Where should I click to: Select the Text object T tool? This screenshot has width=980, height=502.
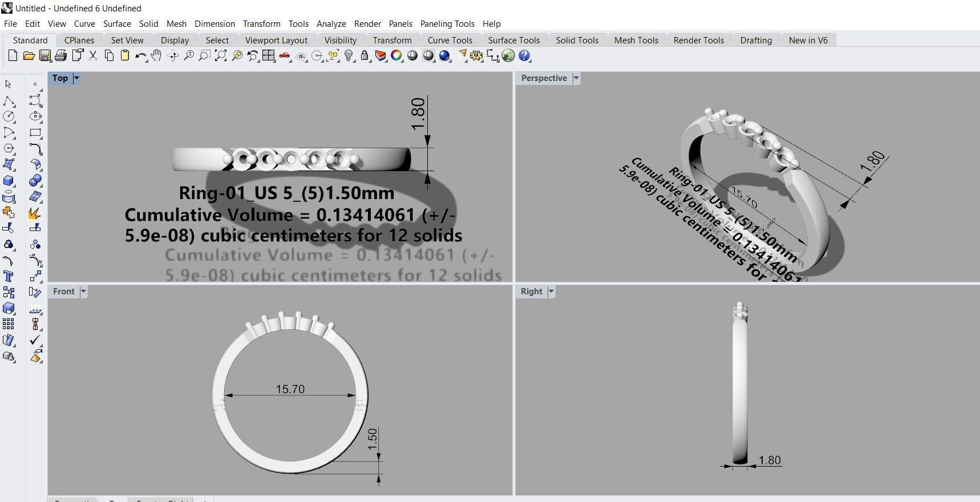[x=9, y=276]
